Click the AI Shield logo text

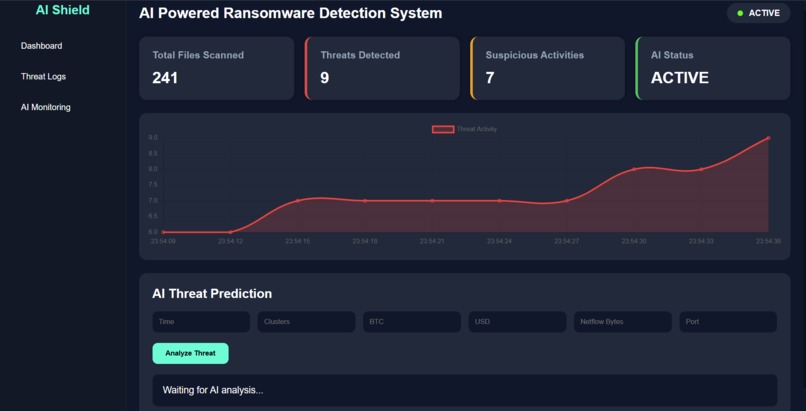click(63, 10)
